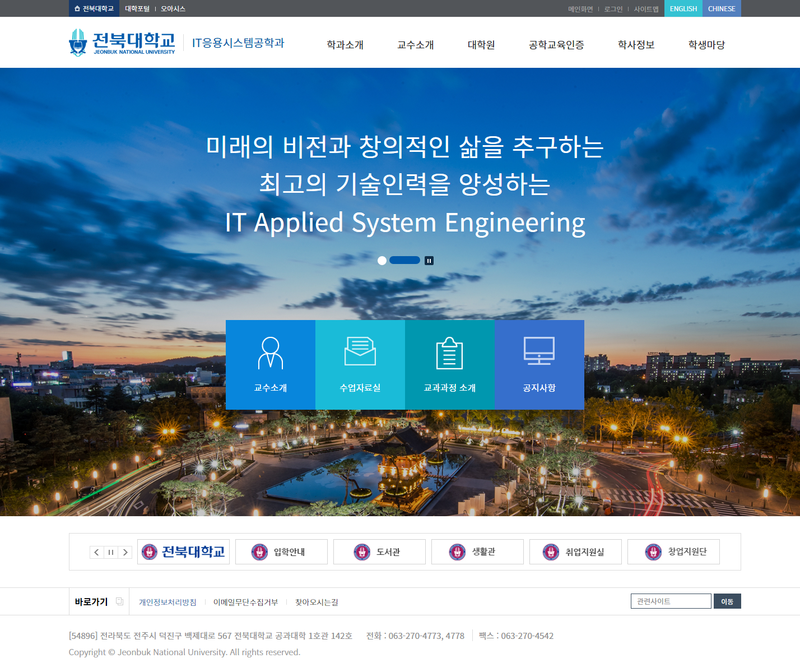The height and width of the screenshot is (672, 800).
Task: Click the home icon in the top bar
Action: 76,8
